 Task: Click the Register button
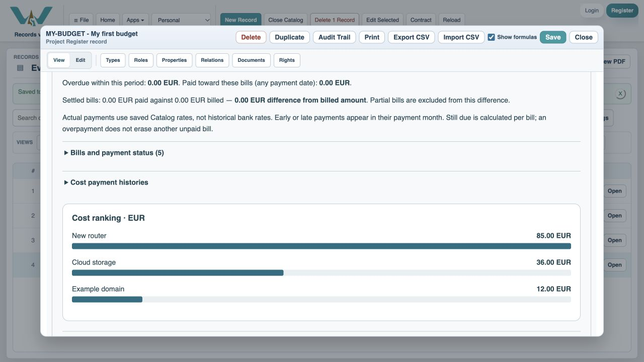tap(622, 11)
